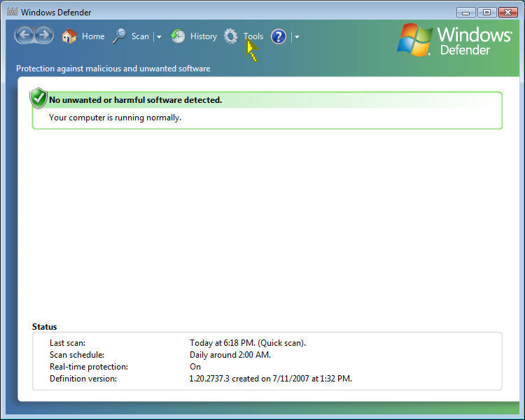Click the Windows Defender title bar icon
Screen dimensions: 525x420
(x=12, y=12)
